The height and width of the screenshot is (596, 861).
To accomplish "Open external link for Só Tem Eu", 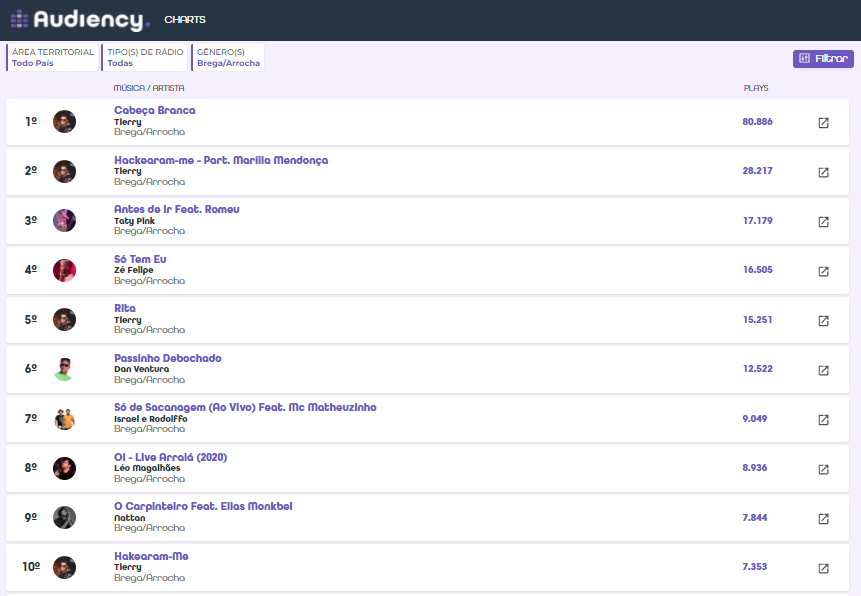I will [823, 271].
